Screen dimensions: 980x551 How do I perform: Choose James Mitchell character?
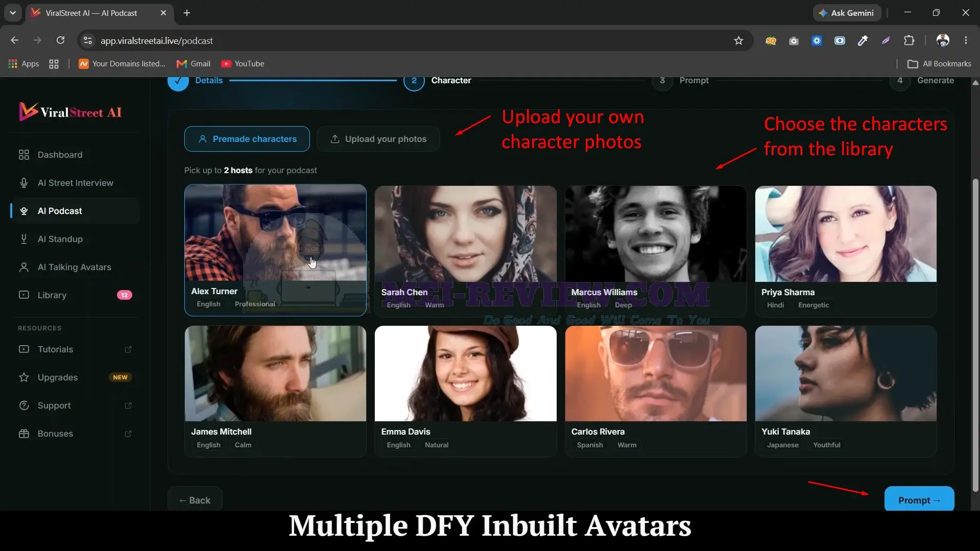[x=275, y=391]
